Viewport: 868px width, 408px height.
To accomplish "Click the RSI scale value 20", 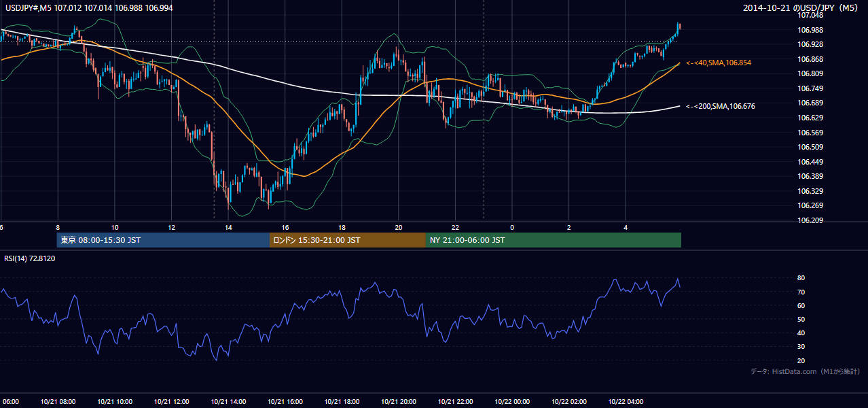I will [801, 360].
